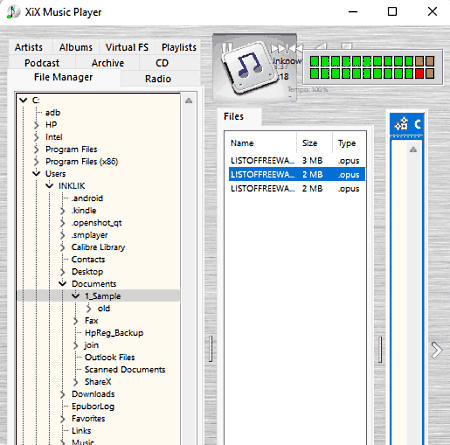450x445 pixels.
Task: Collapse the C: drive node
Action: (23, 100)
